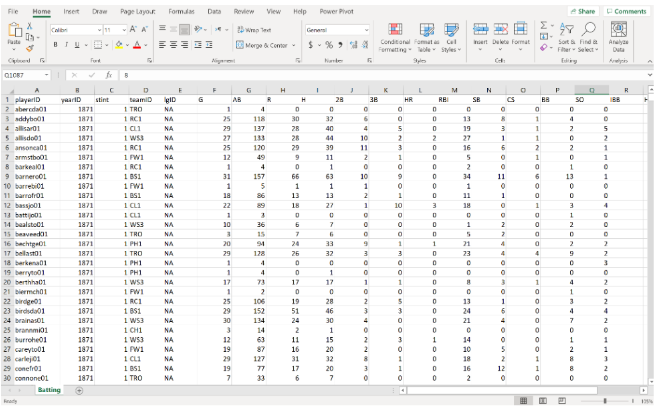
Task: Select Normal view in status bar
Action: coord(523,401)
